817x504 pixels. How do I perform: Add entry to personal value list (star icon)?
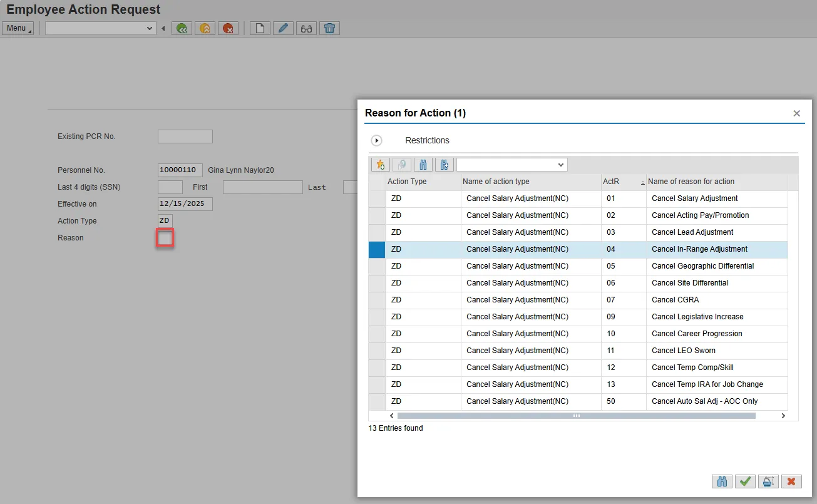(380, 165)
